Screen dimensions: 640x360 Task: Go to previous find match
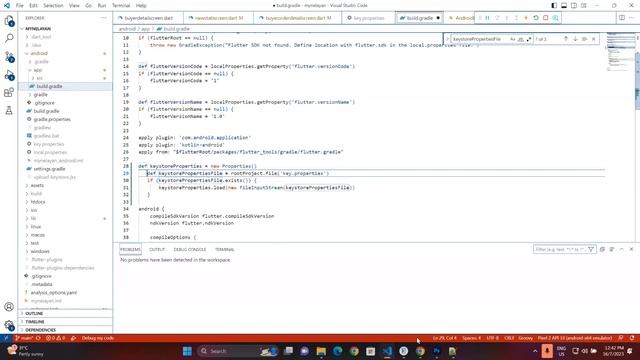pos(566,39)
